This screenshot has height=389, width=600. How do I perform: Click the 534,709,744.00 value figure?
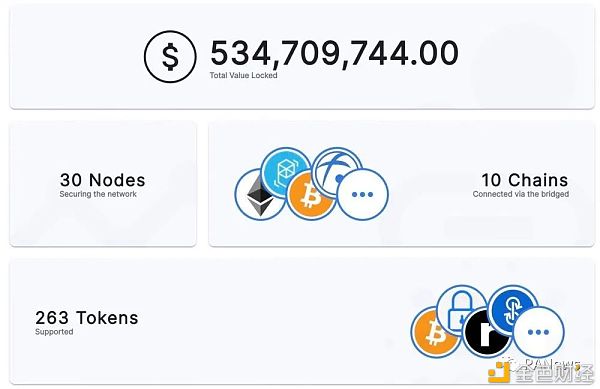[334, 53]
